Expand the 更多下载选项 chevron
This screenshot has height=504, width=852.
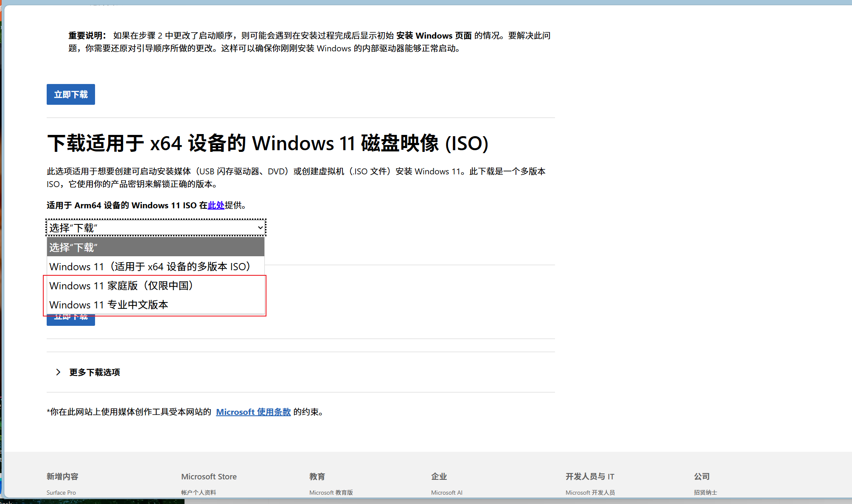(x=58, y=372)
